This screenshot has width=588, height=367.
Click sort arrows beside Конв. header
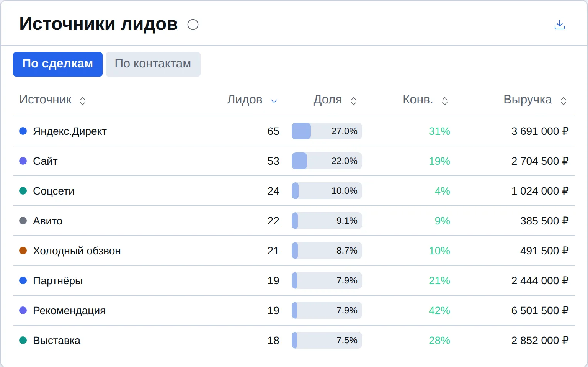tap(445, 101)
